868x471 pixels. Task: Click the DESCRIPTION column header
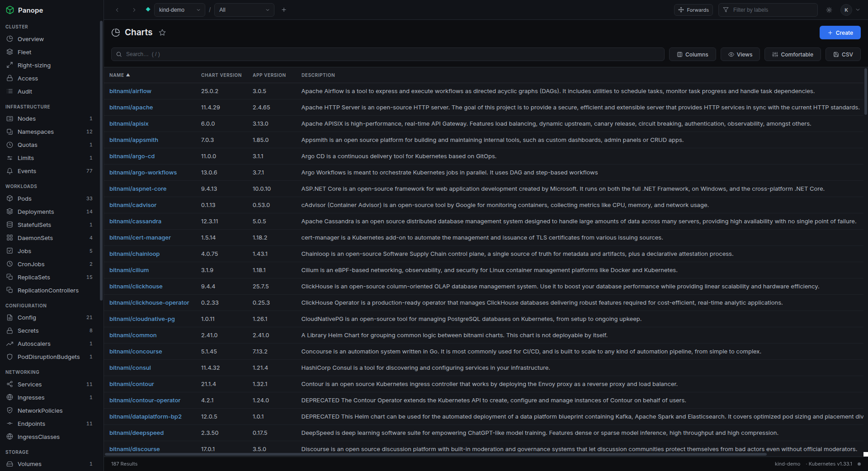coord(318,75)
